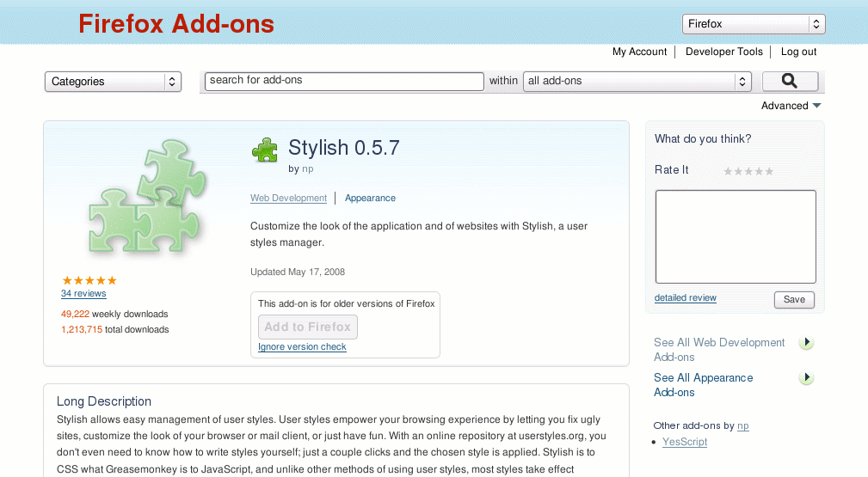Open author 'np' link under the title

pos(308,168)
